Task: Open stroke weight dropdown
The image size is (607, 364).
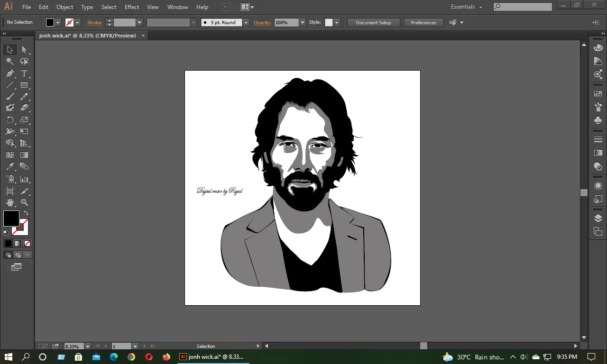Action: click(139, 22)
